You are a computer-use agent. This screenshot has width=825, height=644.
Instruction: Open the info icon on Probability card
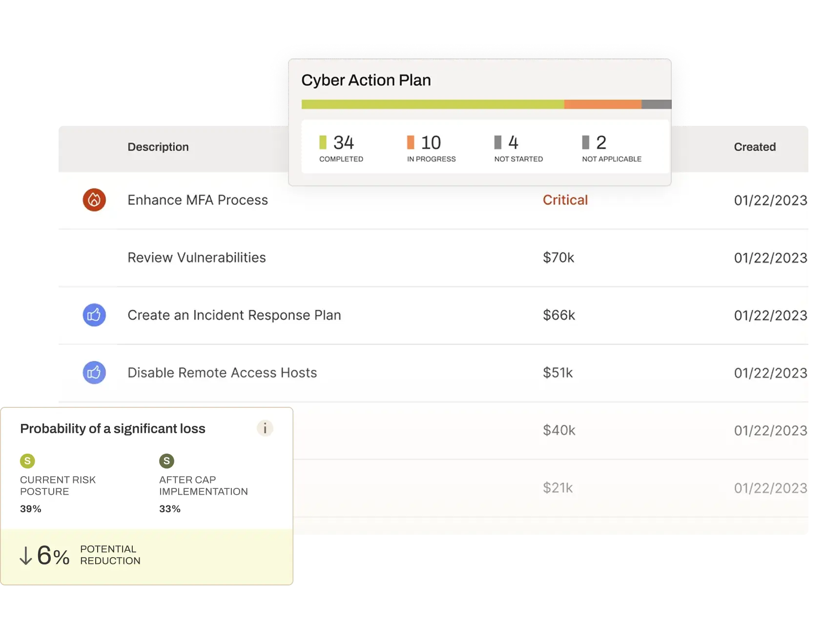pos(265,428)
